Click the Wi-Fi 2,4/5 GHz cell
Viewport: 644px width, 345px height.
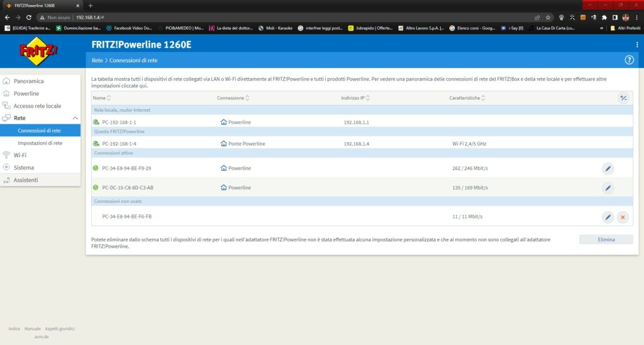469,143
